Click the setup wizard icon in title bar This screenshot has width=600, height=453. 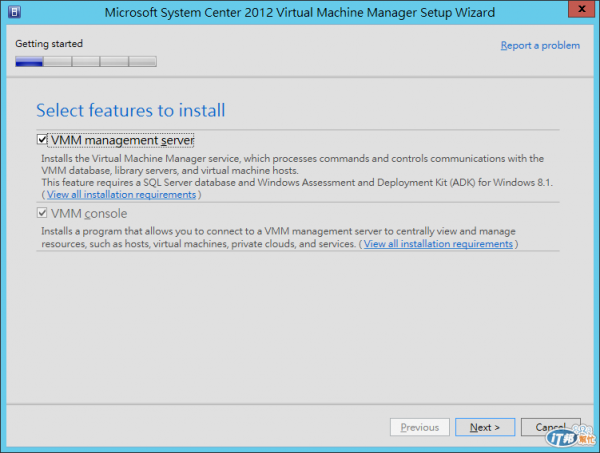pos(14,12)
